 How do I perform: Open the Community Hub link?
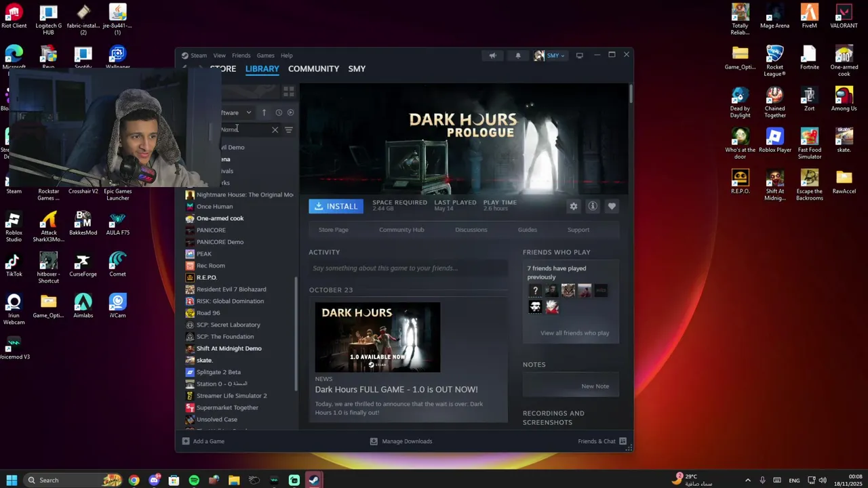coord(401,230)
